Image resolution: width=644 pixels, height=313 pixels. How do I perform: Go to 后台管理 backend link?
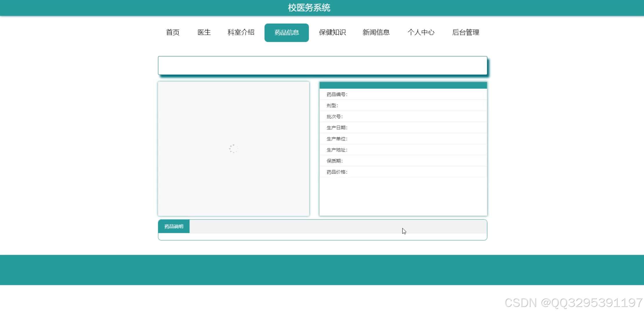tap(466, 32)
